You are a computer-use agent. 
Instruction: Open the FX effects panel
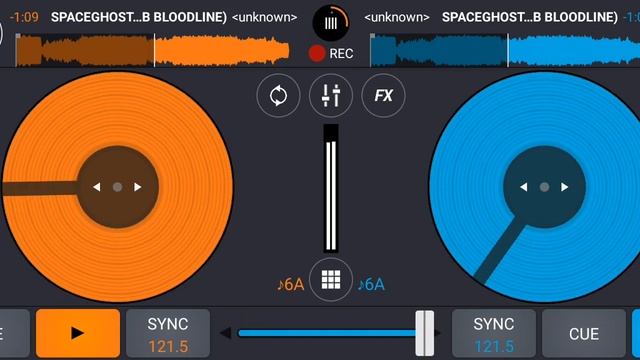(x=383, y=96)
